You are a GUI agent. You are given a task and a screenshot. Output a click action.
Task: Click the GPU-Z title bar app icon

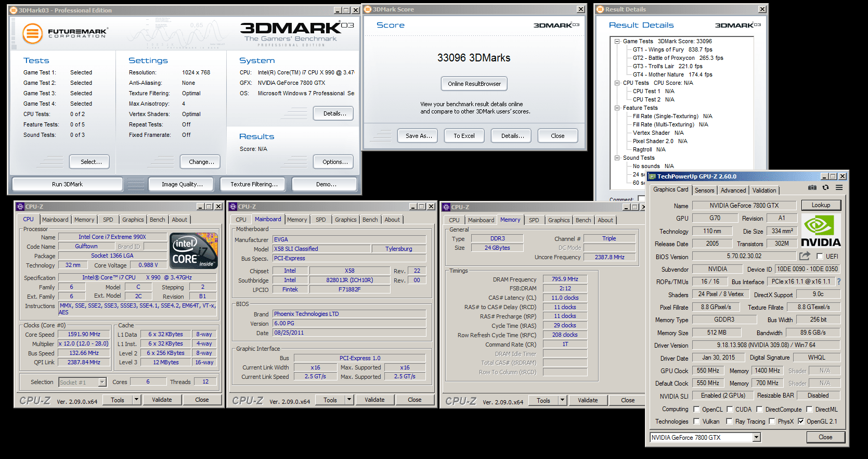pyautogui.click(x=652, y=176)
